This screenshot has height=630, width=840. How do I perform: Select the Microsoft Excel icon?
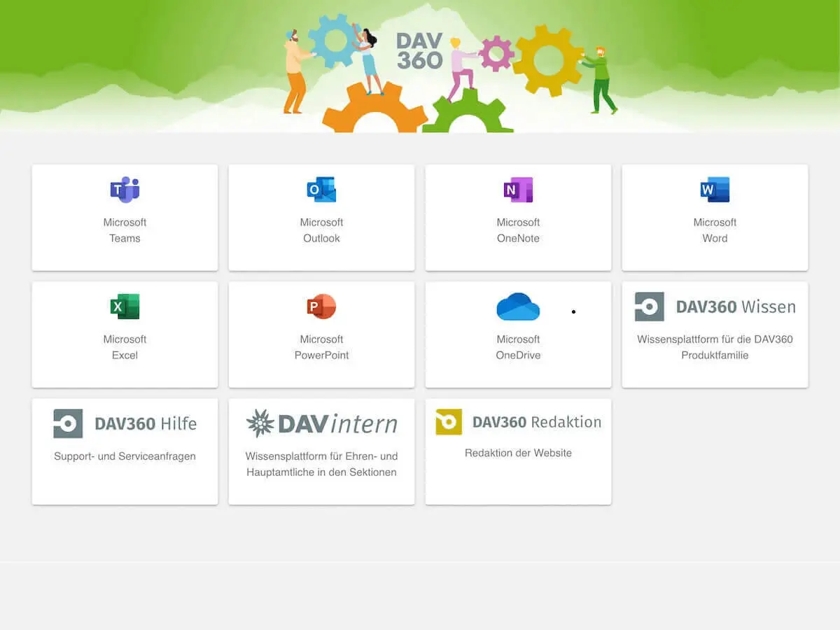tap(125, 306)
